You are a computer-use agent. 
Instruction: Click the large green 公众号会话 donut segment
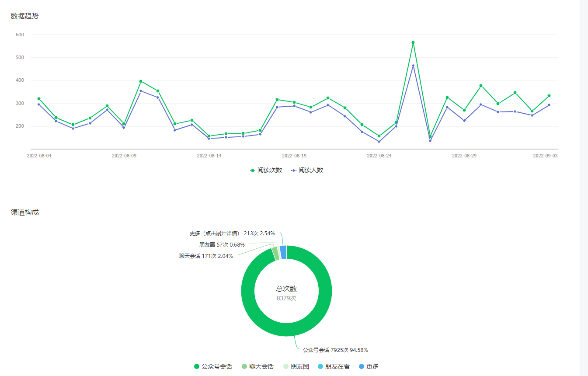(x=286, y=330)
